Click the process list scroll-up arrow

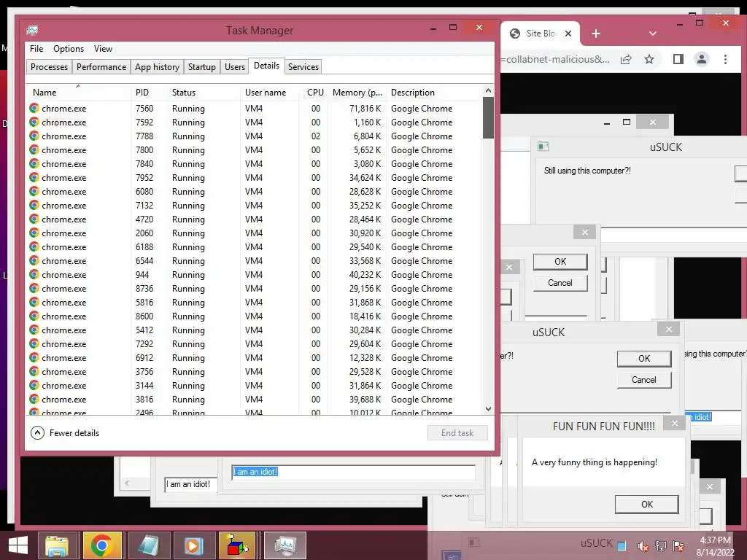(x=488, y=90)
